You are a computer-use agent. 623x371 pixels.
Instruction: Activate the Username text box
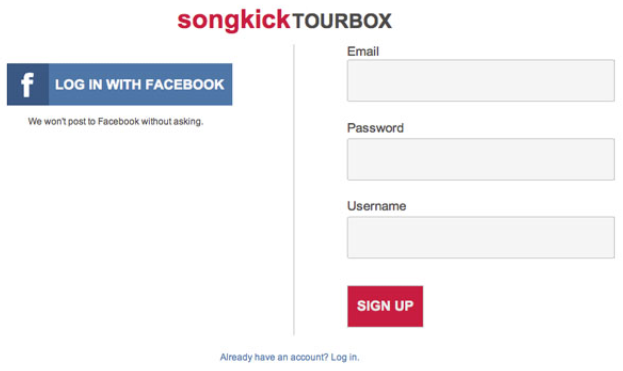(481, 238)
